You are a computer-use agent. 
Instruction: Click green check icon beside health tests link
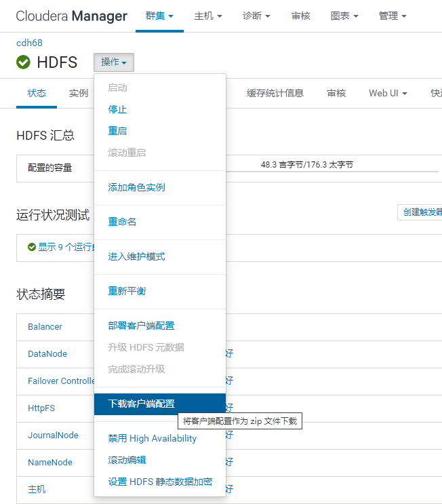tap(32, 247)
